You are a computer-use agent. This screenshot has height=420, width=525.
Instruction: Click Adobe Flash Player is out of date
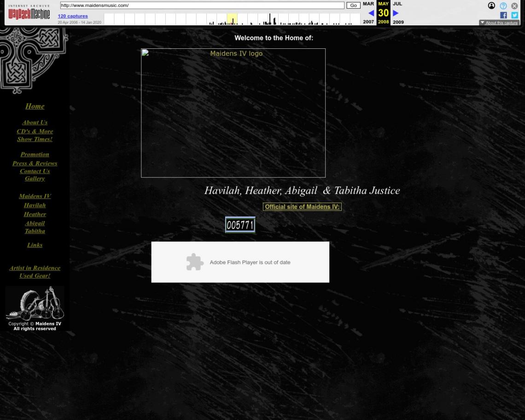[x=250, y=262]
